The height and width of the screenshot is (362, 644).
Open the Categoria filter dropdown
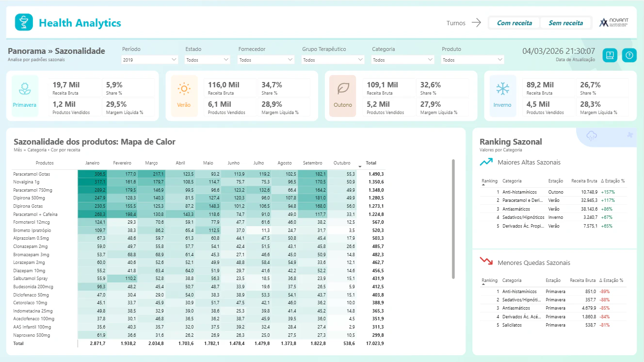[403, 60]
